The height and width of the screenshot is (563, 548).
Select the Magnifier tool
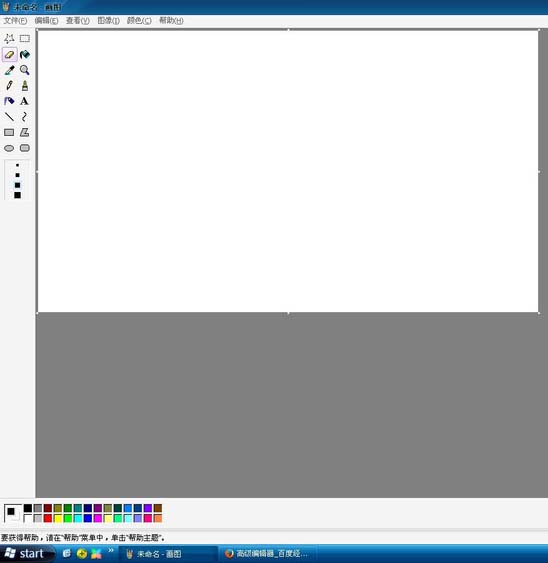point(25,70)
